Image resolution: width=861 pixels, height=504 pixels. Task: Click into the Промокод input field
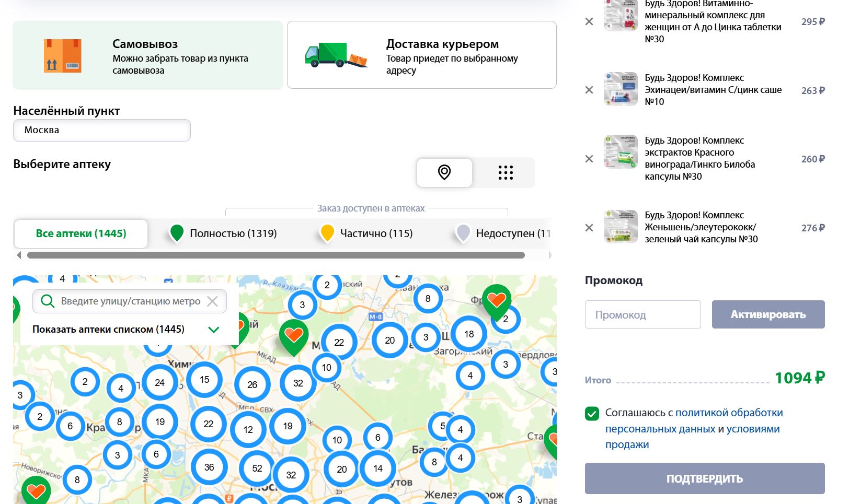(642, 314)
